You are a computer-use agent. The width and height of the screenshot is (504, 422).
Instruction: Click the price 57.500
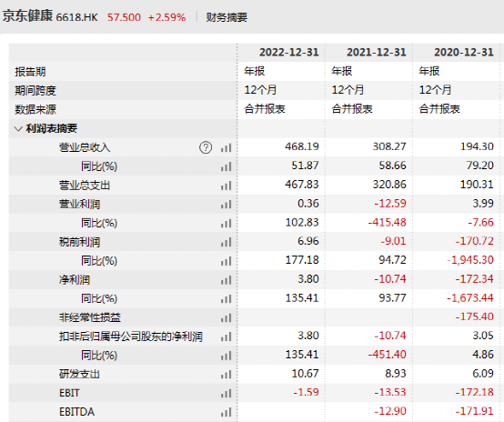pos(124,17)
